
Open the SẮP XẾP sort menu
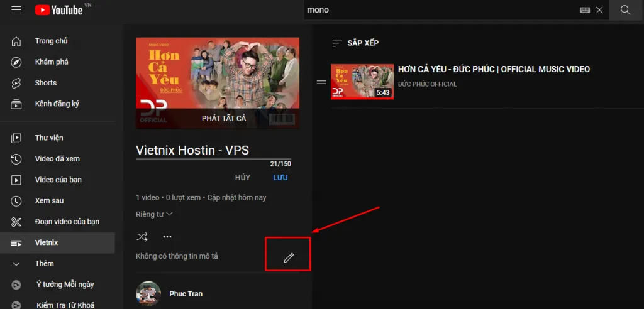(x=356, y=43)
